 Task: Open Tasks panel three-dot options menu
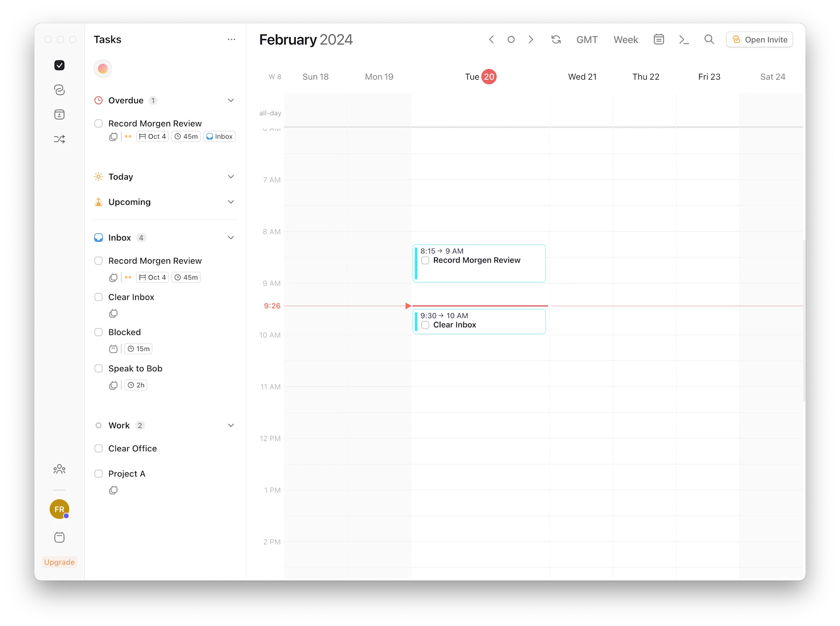tap(231, 40)
